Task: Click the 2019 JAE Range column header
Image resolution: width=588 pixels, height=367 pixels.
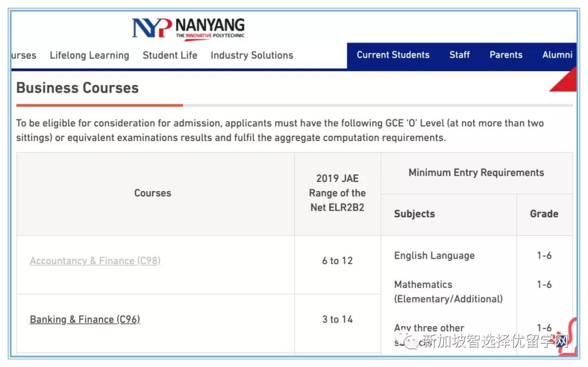Action: click(x=338, y=193)
